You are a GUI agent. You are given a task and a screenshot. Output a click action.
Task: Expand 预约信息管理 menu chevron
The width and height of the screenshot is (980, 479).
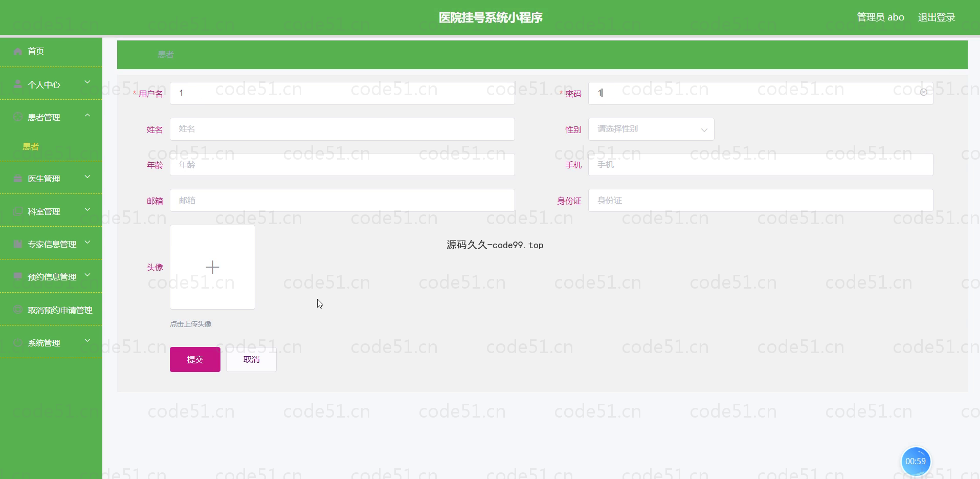87,275
